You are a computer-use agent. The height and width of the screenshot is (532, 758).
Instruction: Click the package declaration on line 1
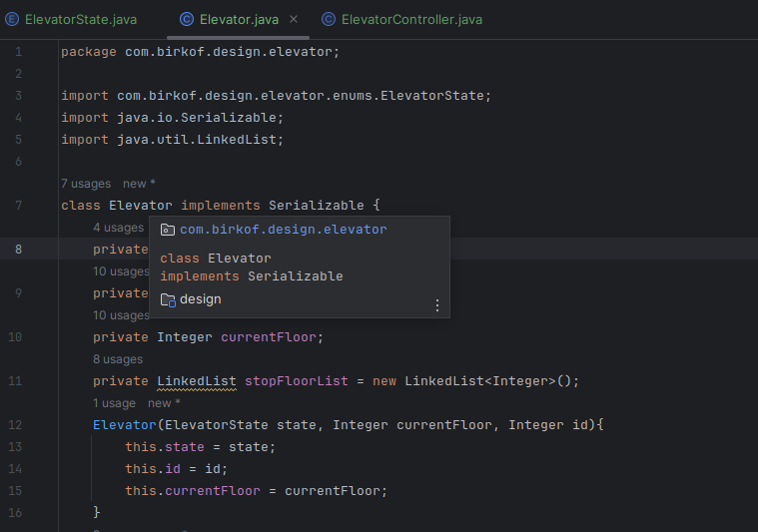point(200,52)
